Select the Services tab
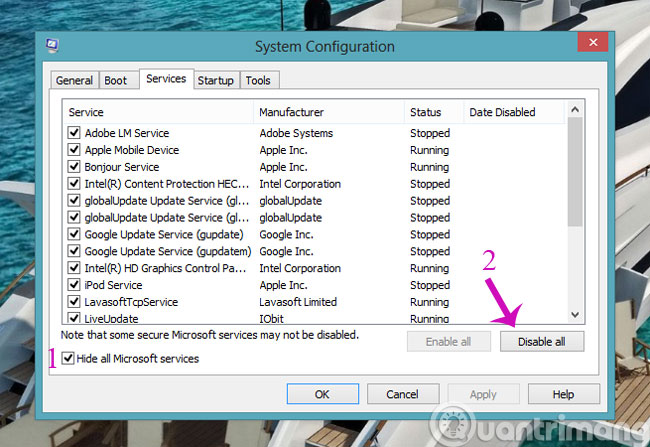 166,79
